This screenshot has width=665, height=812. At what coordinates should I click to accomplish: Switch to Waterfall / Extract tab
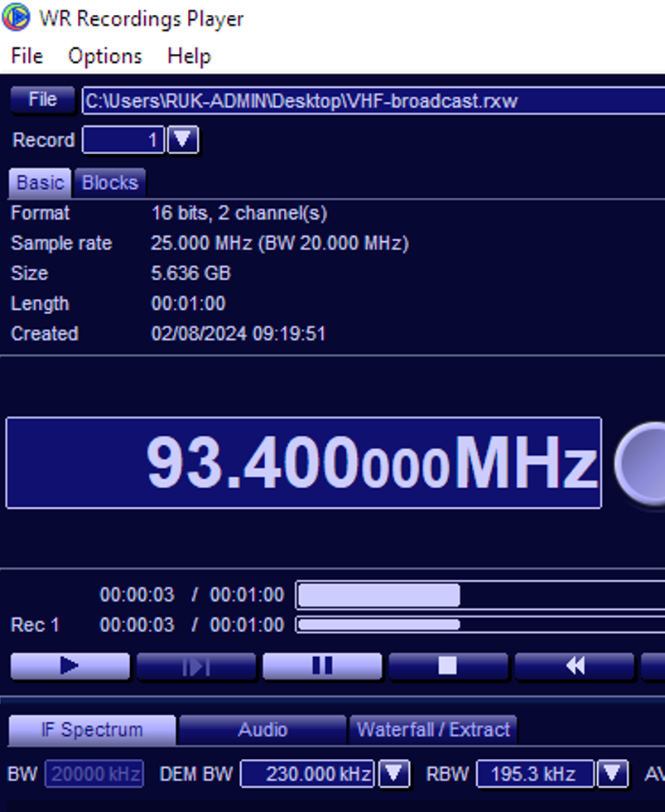click(433, 730)
